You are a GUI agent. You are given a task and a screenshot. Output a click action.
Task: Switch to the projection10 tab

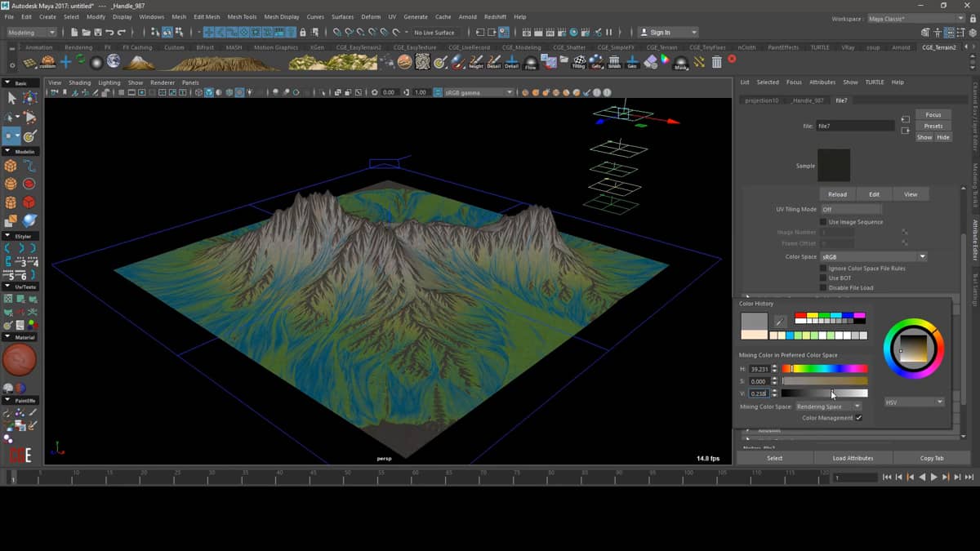click(x=761, y=100)
